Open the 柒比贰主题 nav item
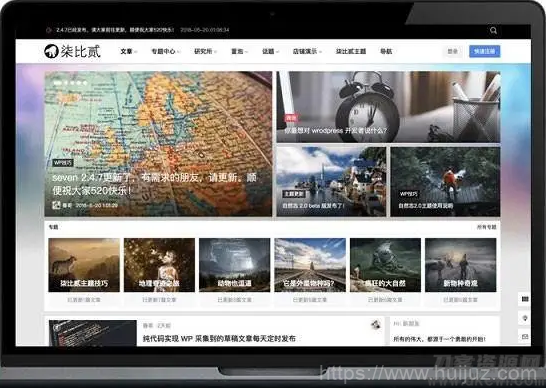 351,51
